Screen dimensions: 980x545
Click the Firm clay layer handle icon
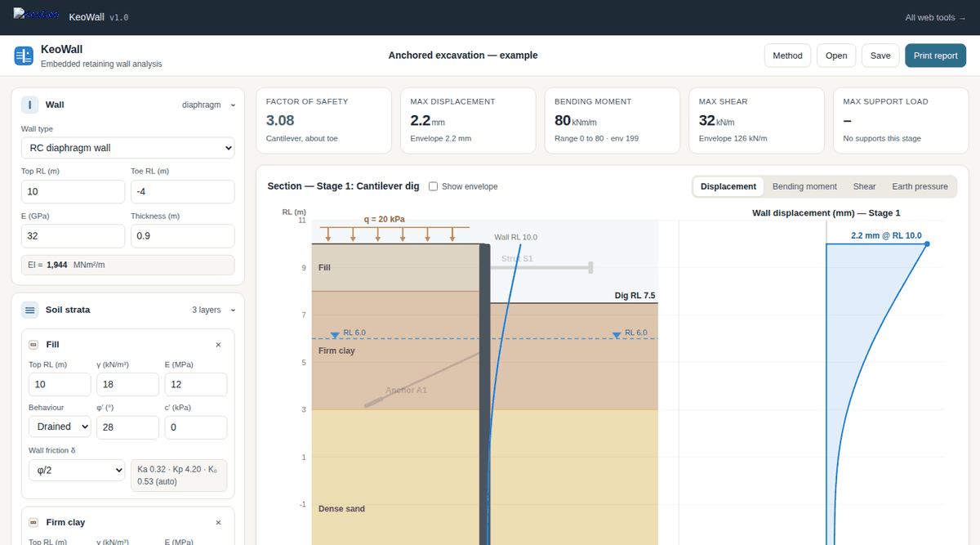tap(33, 522)
